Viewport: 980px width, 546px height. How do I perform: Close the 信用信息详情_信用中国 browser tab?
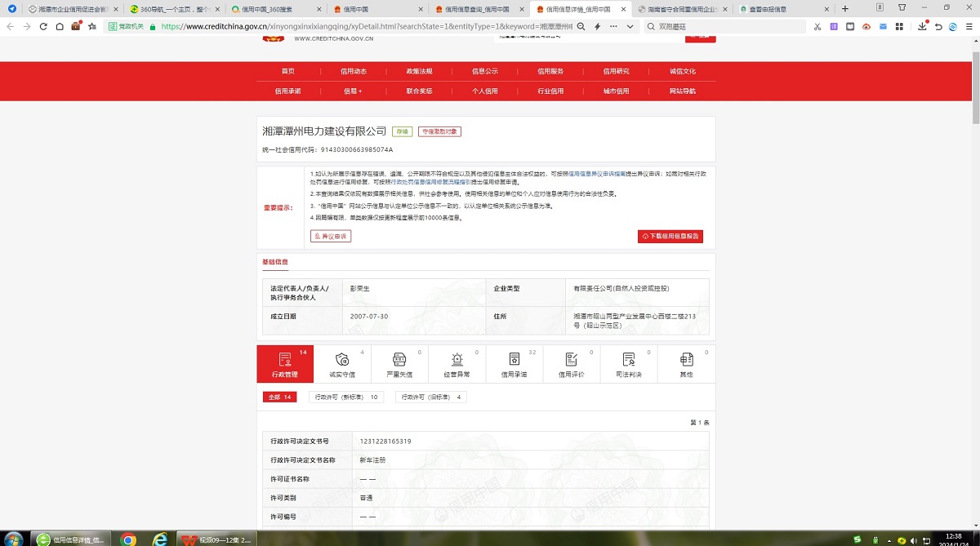[x=624, y=9]
